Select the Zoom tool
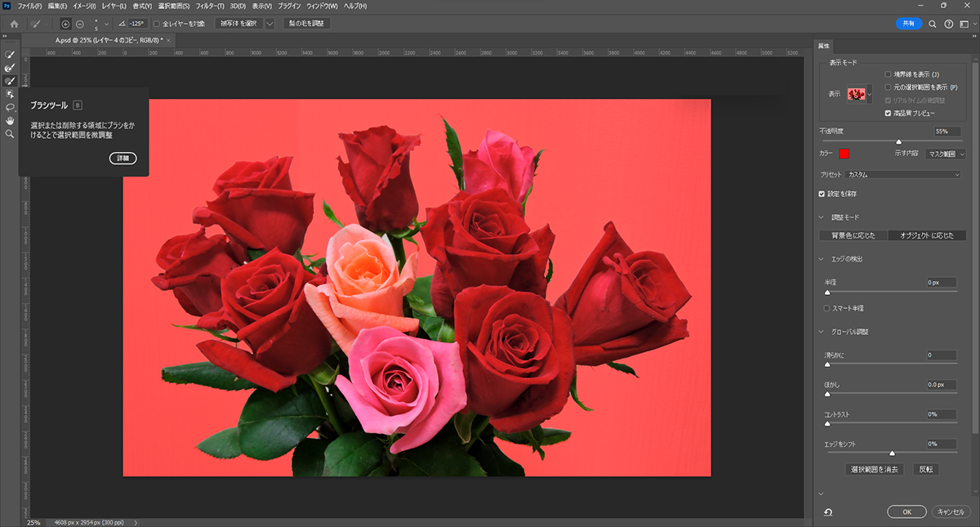Screen dimensions: 980x527 [x=10, y=133]
